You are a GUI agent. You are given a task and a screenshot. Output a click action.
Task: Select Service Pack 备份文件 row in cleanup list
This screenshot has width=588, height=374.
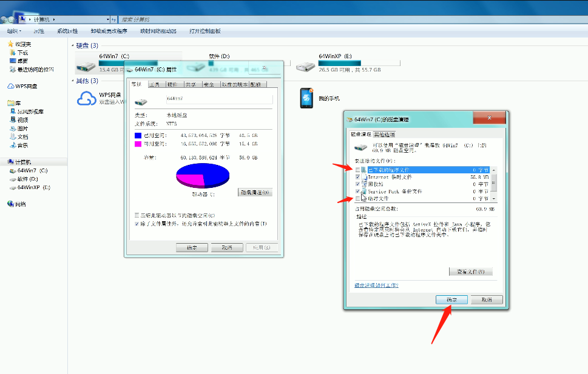[x=422, y=191]
